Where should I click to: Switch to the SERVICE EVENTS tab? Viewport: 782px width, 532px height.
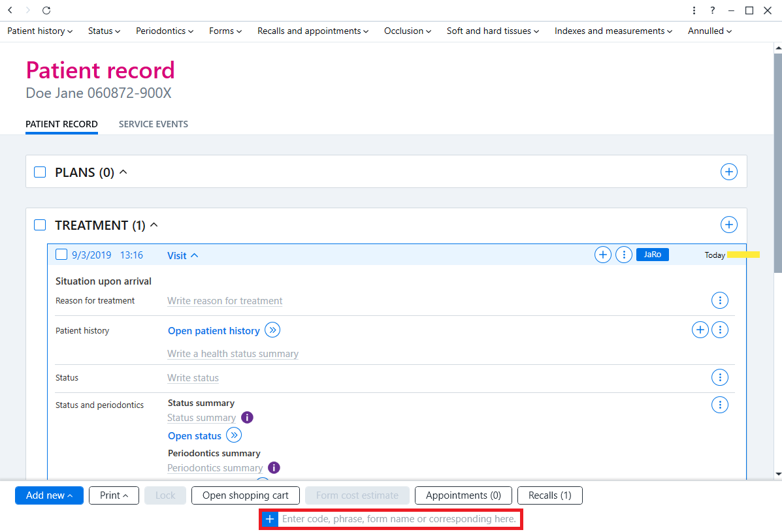(153, 124)
